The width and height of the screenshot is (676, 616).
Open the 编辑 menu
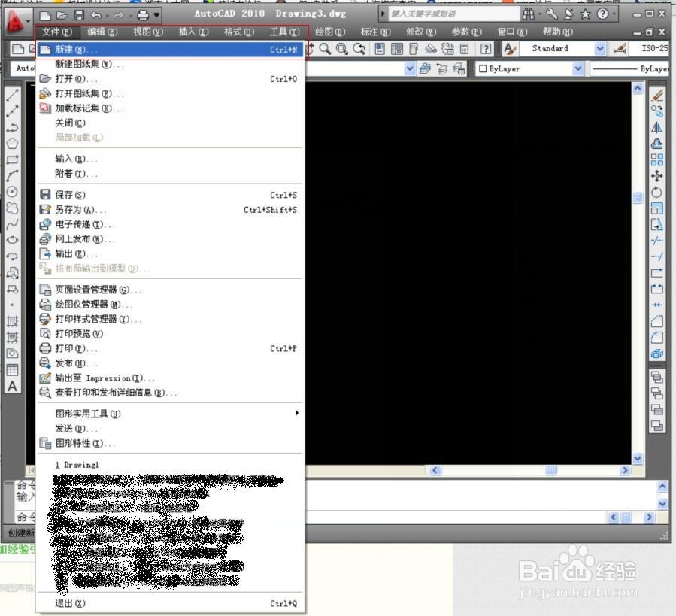[102, 32]
